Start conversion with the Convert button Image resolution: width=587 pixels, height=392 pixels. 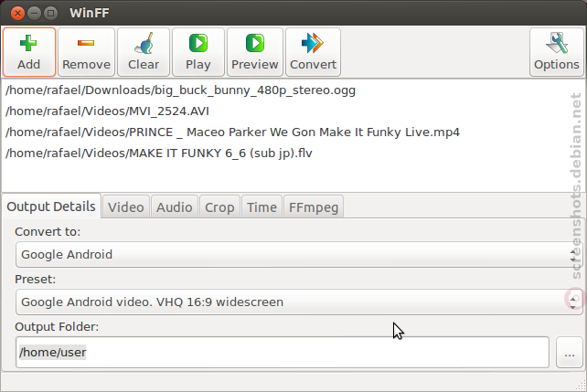(313, 52)
